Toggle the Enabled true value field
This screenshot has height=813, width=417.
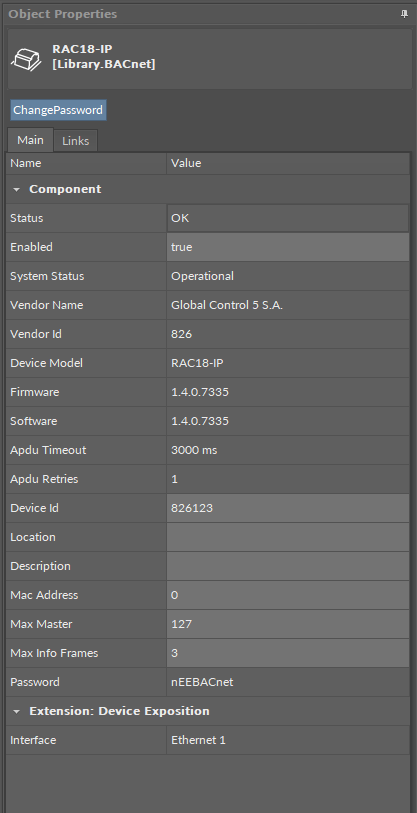(x=288, y=247)
